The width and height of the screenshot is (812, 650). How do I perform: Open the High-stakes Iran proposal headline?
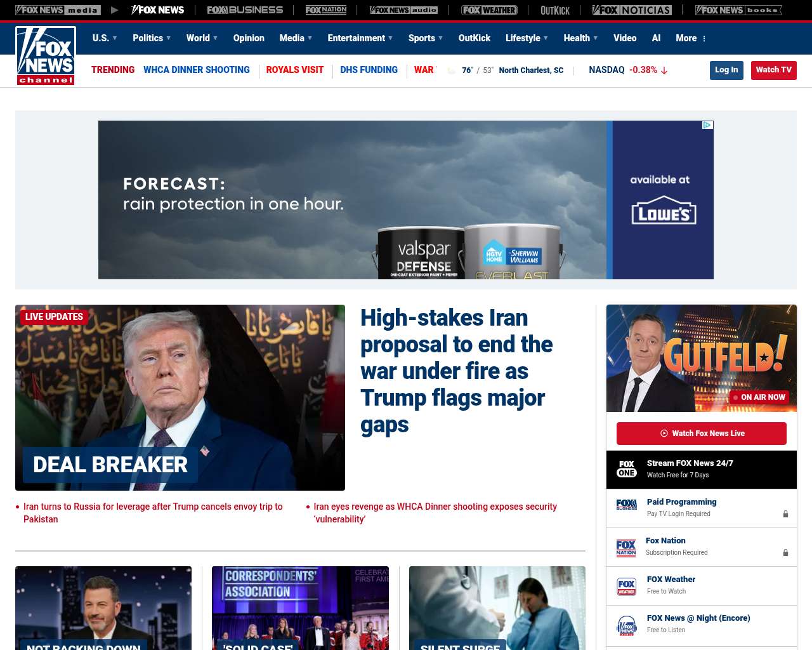tap(457, 371)
